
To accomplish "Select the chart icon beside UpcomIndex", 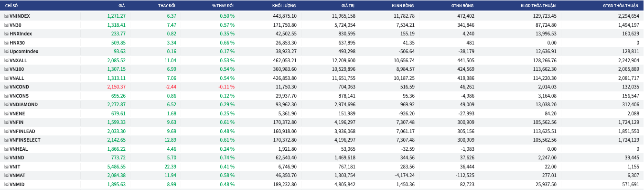I will coord(6,51).
